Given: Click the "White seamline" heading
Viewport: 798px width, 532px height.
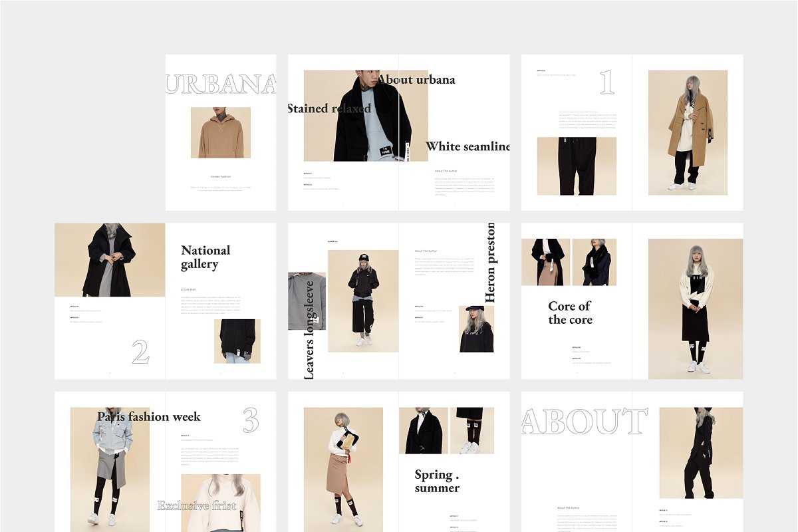Looking at the screenshot, I should coord(467,147).
